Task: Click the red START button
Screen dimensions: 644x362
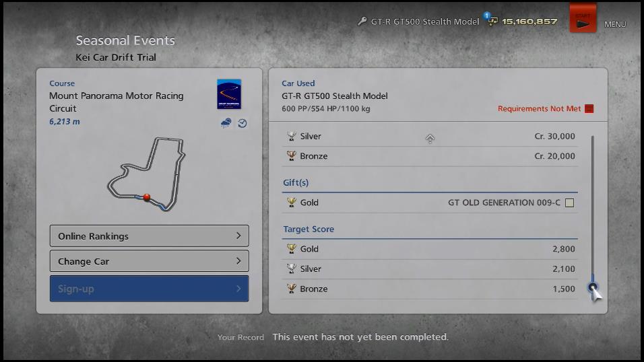Action: [583, 18]
